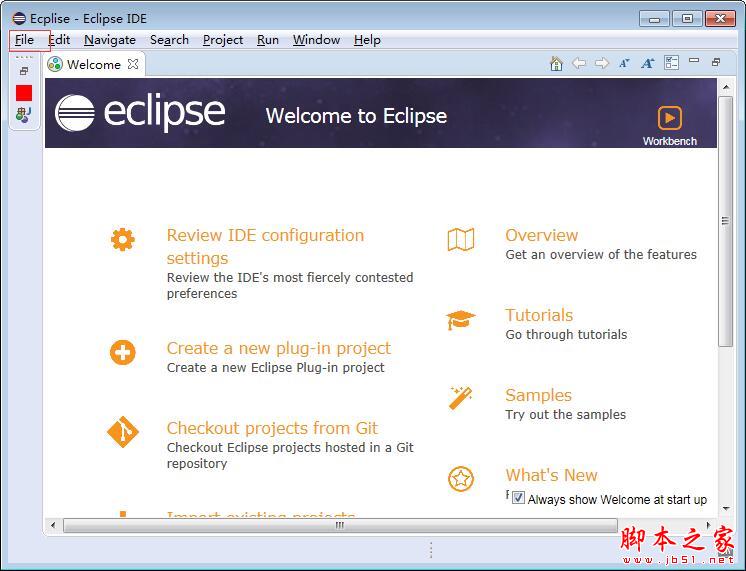Click the magic wand Samples icon
The width and height of the screenshot is (746, 571).
(x=461, y=398)
